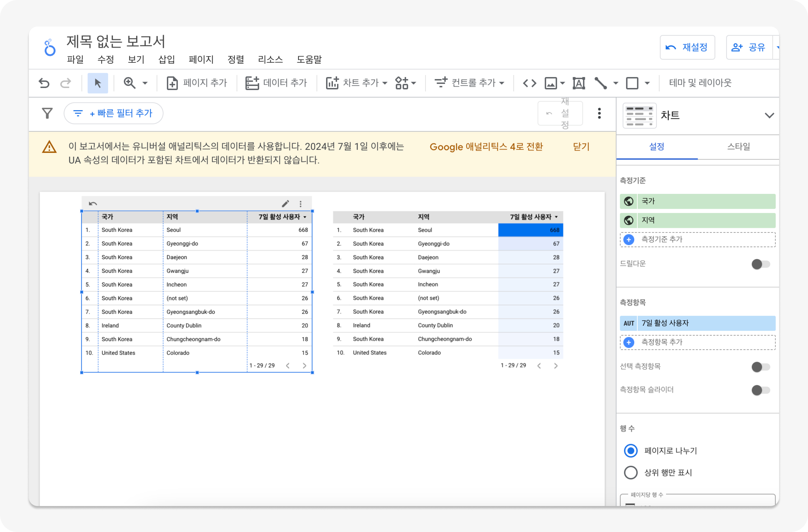The height and width of the screenshot is (532, 808).
Task: Sort left table by 7일 활성 사용자 header
Action: pos(283,217)
